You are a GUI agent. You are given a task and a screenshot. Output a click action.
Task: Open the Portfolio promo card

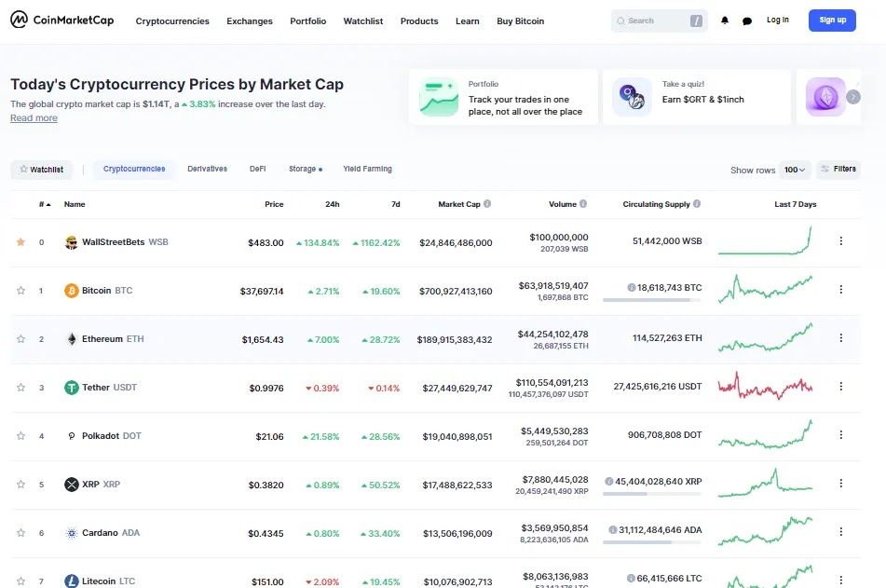[503, 97]
